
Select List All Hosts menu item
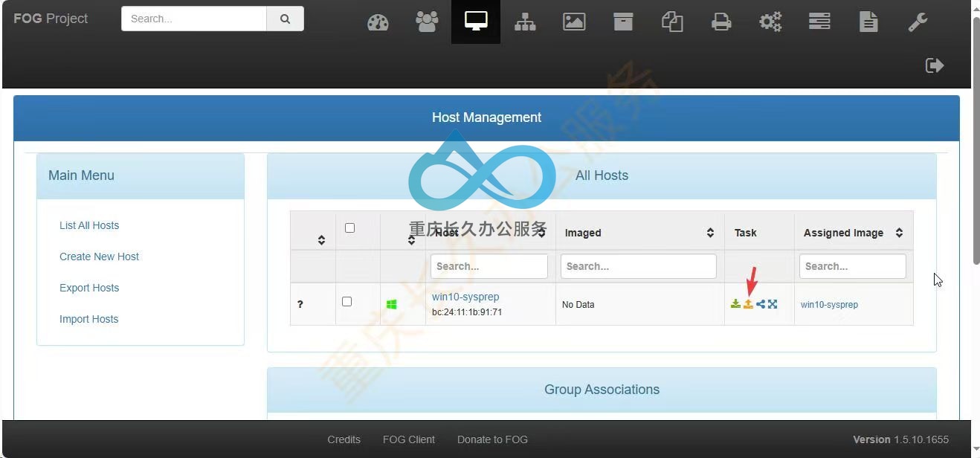pyautogui.click(x=89, y=225)
